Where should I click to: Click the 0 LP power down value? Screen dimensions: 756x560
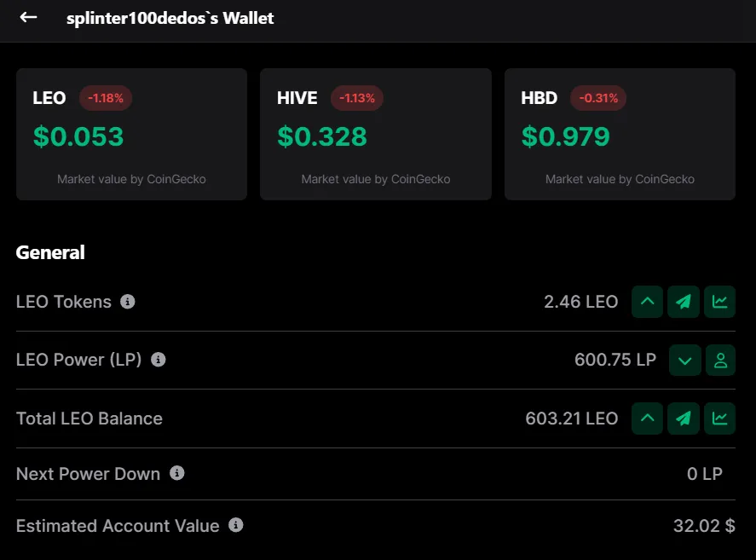pos(705,474)
